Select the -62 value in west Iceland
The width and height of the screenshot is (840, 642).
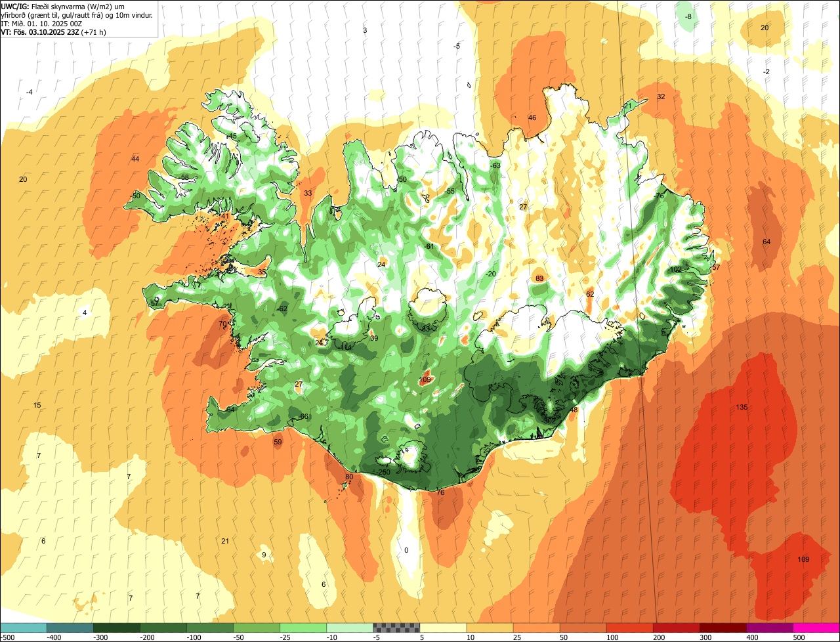click(x=282, y=309)
